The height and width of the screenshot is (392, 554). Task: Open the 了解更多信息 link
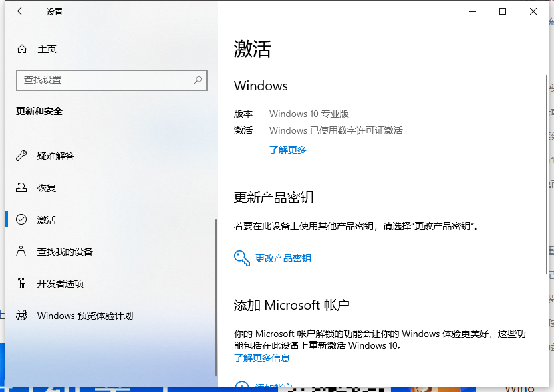[x=262, y=358]
